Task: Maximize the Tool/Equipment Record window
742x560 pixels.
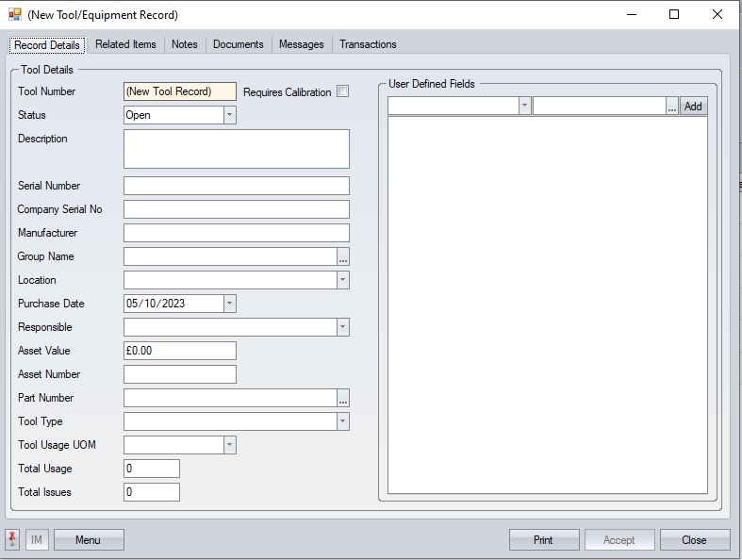Action: click(674, 15)
